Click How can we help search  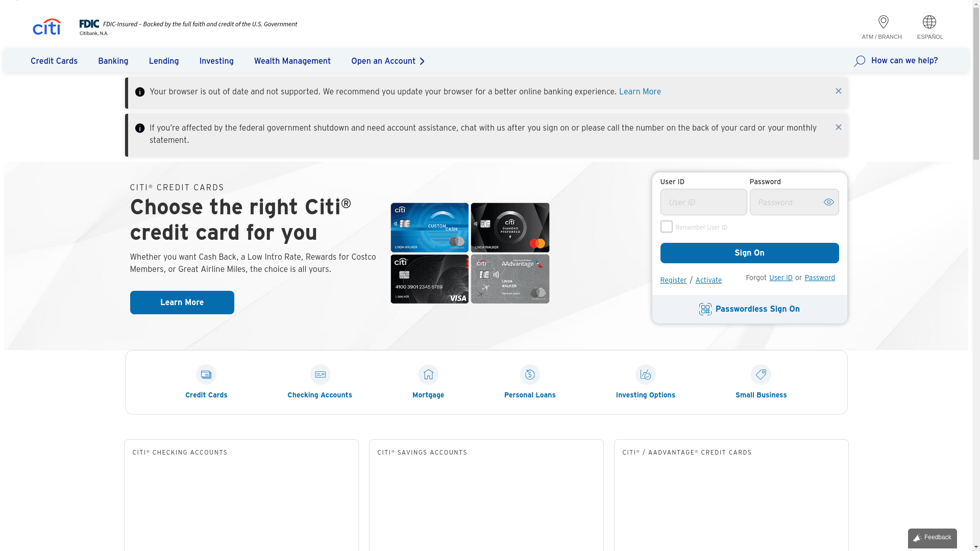pos(904,61)
